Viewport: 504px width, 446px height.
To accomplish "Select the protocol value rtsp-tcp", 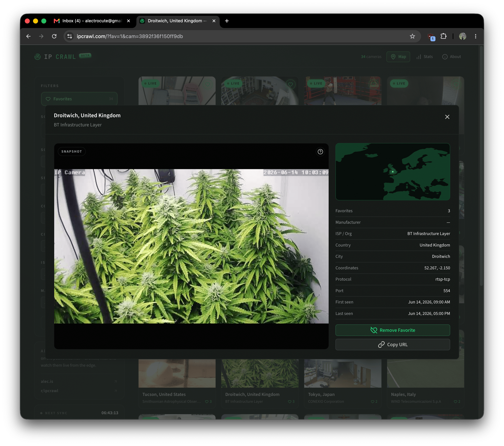I will click(443, 279).
